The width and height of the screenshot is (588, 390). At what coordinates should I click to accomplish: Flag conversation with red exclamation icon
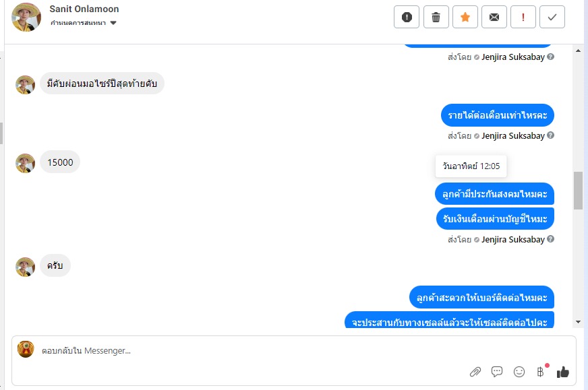(x=523, y=18)
